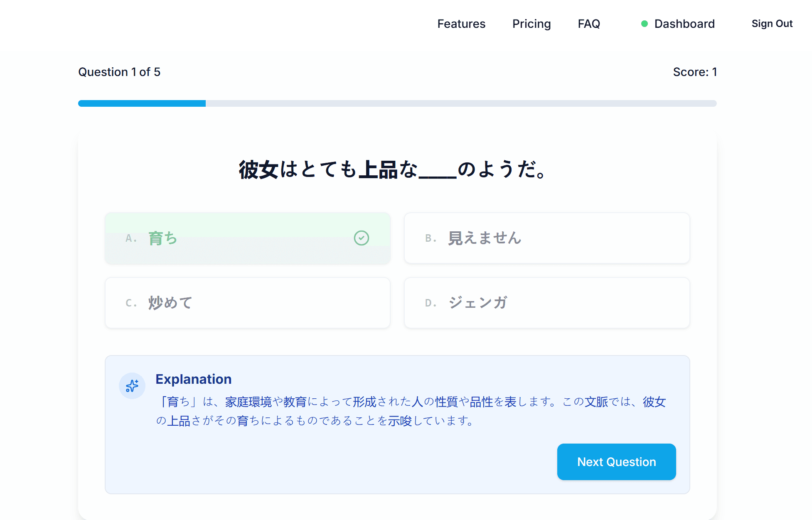
Task: Advance with the Next Question button
Action: 616,461
